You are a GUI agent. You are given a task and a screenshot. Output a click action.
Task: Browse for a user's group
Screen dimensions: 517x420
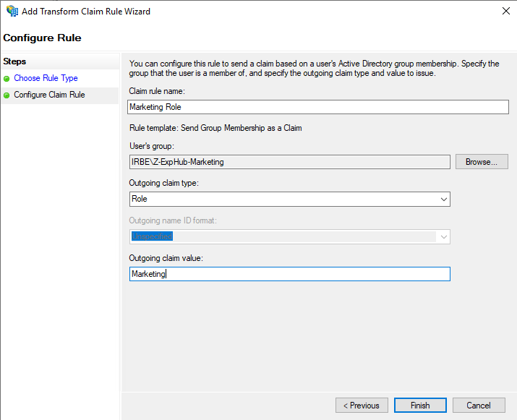(482, 162)
